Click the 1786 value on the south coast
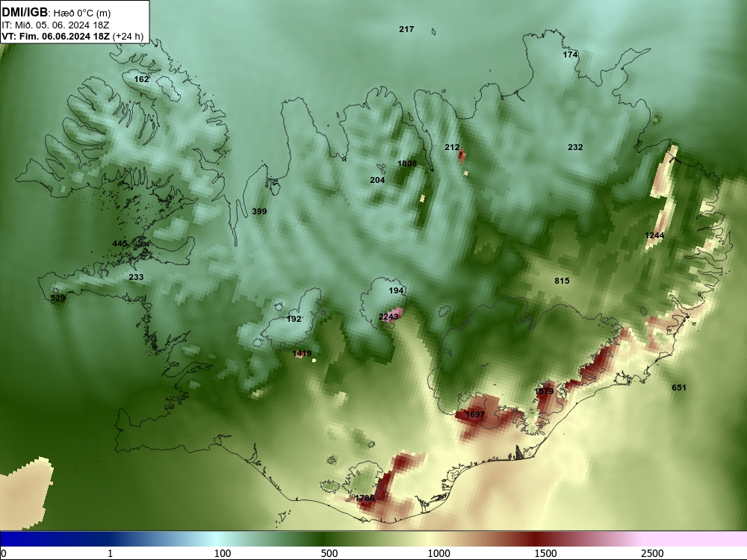Image resolution: width=747 pixels, height=560 pixels. tap(365, 498)
